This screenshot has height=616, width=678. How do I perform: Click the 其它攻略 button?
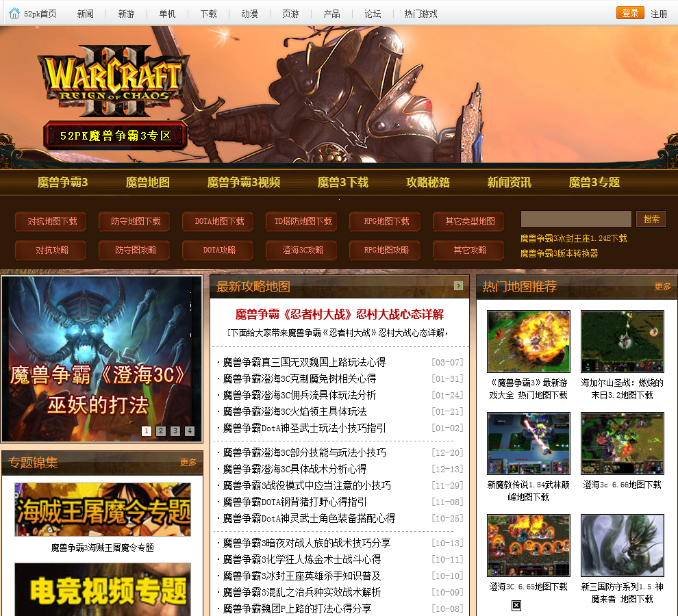pyautogui.click(x=470, y=250)
